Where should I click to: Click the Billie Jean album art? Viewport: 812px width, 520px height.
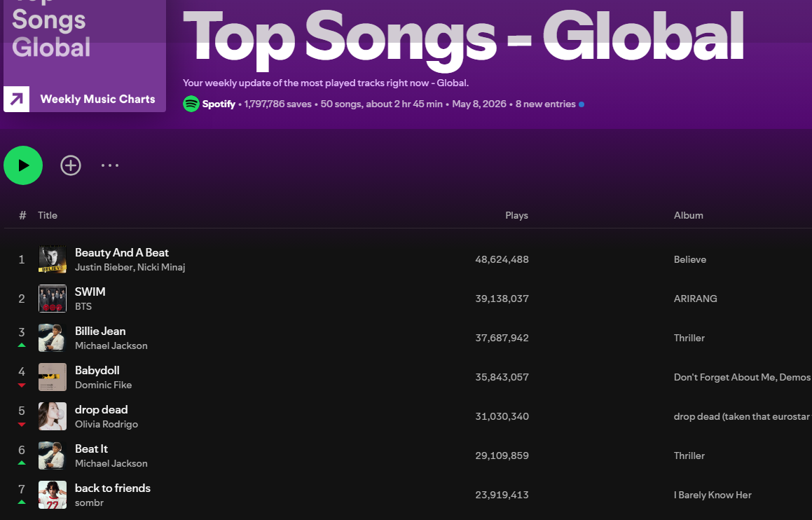tap(53, 338)
